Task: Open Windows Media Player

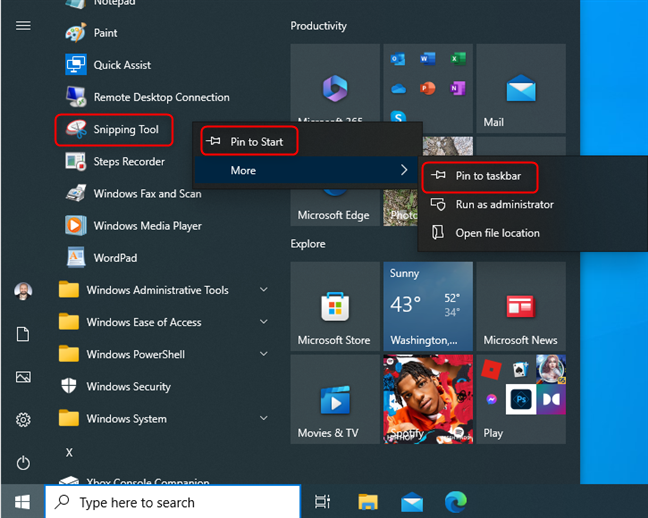Action: (x=147, y=226)
